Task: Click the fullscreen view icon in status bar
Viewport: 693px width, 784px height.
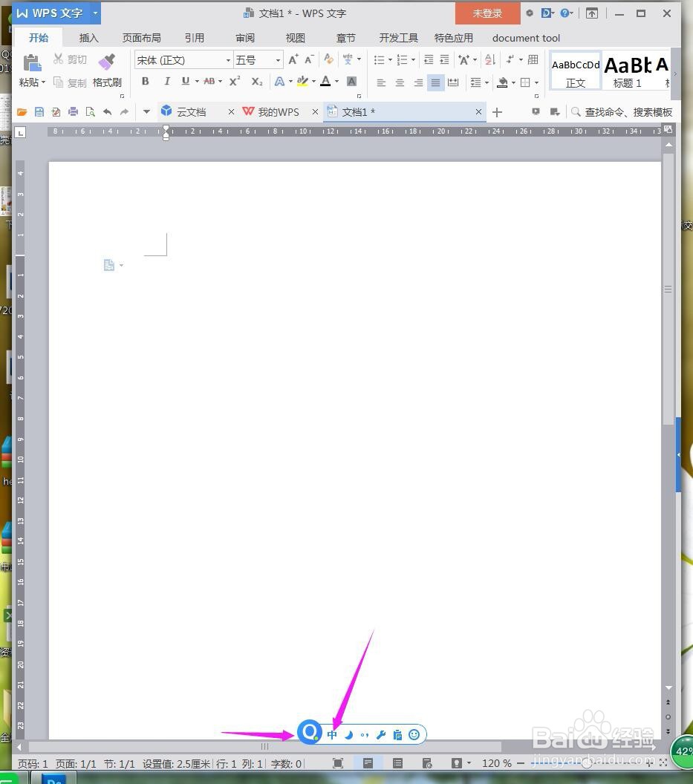Action: [338, 763]
